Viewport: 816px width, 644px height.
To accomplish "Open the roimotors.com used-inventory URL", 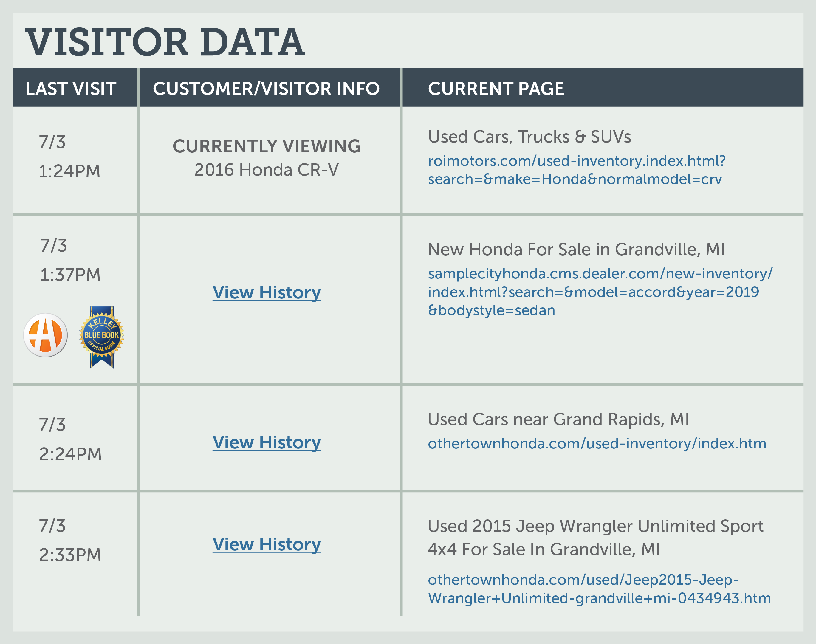I will point(577,170).
